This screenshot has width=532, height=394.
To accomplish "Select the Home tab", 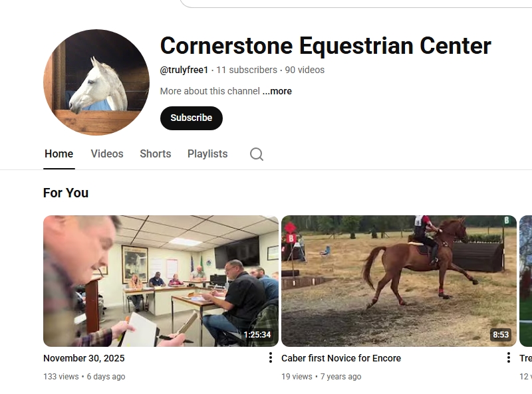I will [59, 154].
